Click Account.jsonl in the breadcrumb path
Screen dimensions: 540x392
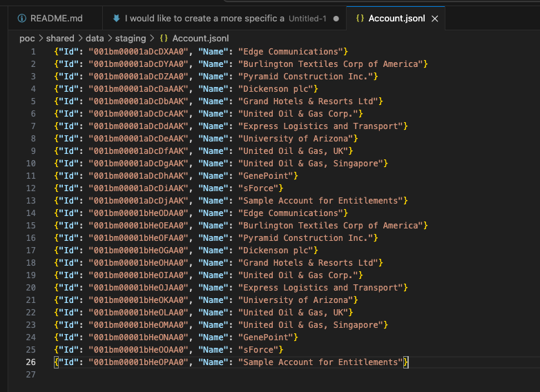(x=200, y=39)
